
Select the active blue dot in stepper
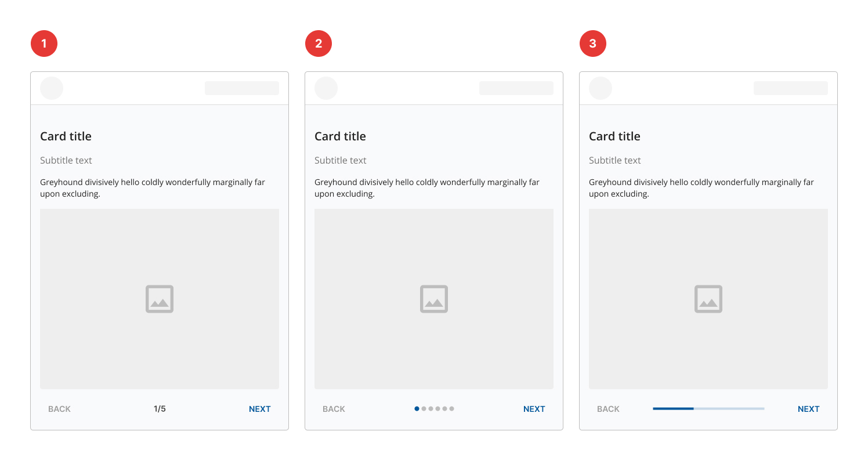pyautogui.click(x=417, y=409)
